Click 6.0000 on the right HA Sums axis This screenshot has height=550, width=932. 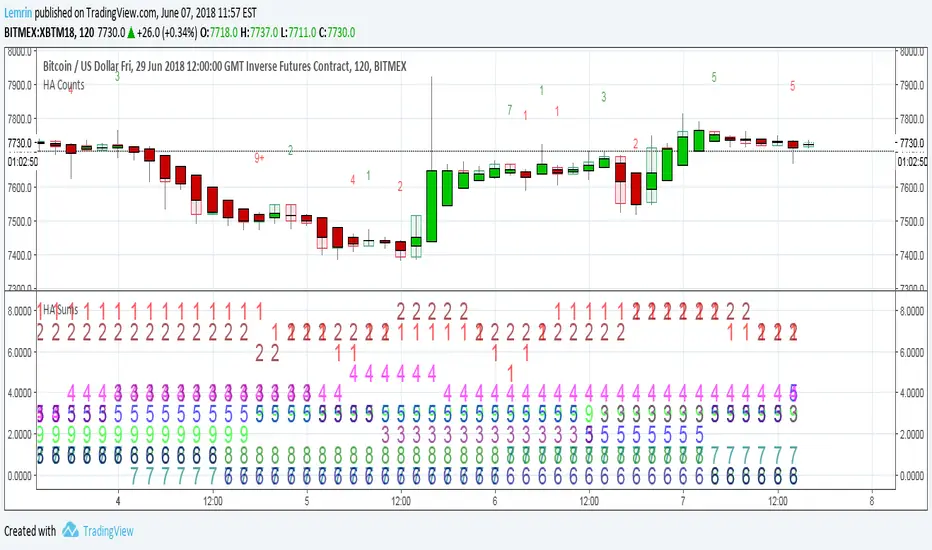(912, 352)
